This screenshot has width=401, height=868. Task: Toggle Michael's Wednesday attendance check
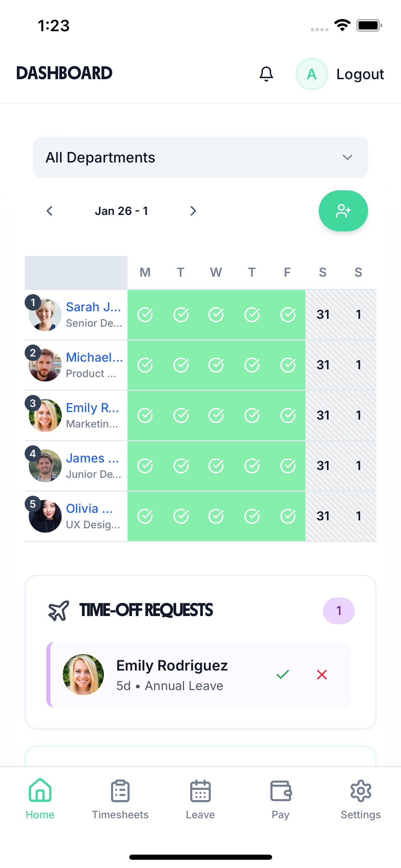(x=216, y=365)
